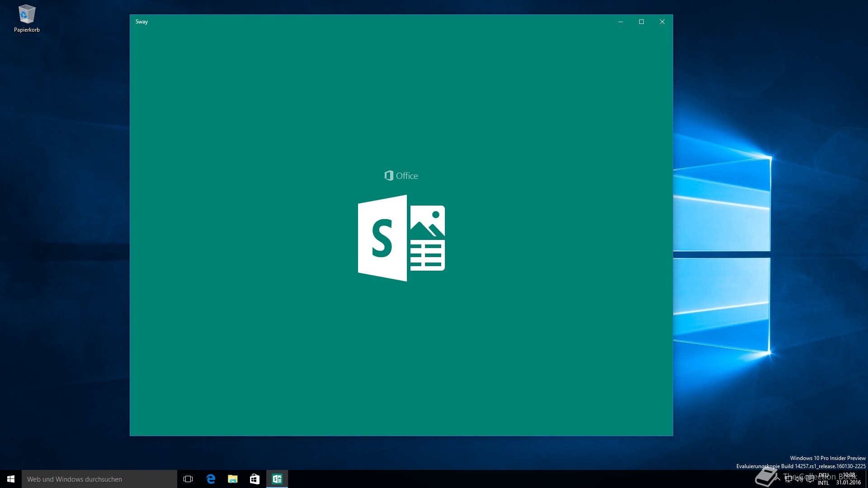Open File Explorer from the taskbar
Viewport: 868px width, 488px height.
(x=233, y=479)
